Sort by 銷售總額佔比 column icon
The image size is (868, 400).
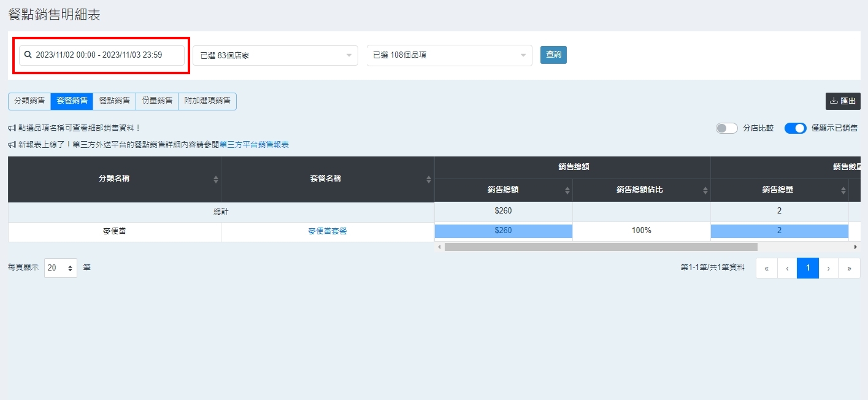705,190
